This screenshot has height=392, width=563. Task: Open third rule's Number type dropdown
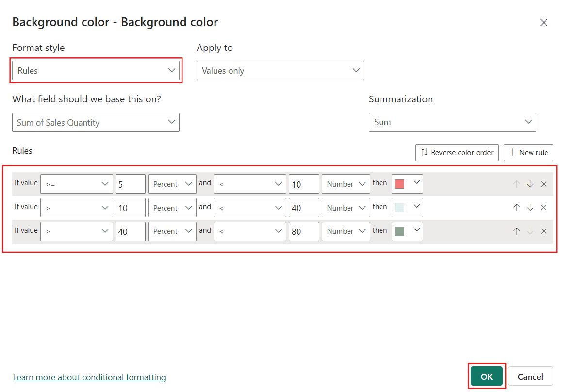pyautogui.click(x=346, y=231)
